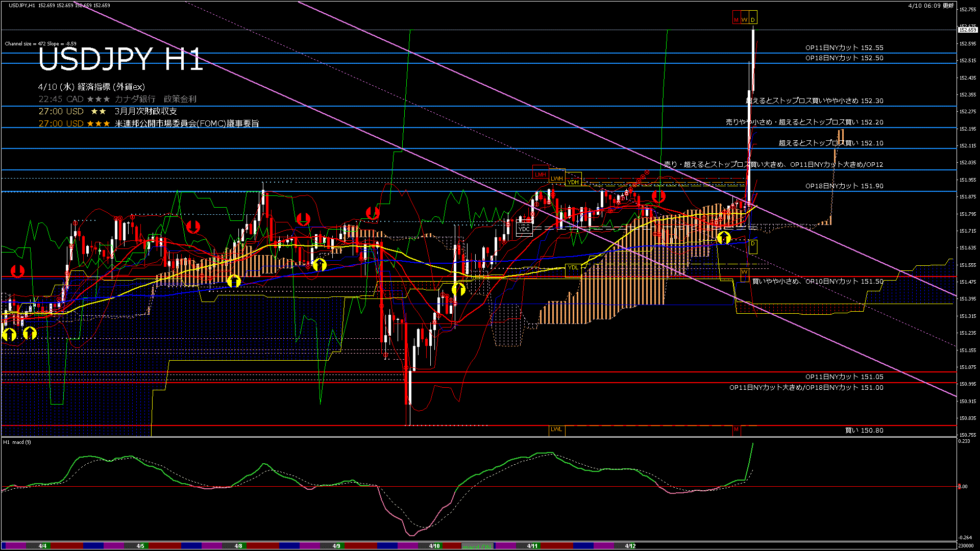This screenshot has height=551, width=980.
Task: Click the 4/8 date marker on the timeline
Action: [x=238, y=546]
